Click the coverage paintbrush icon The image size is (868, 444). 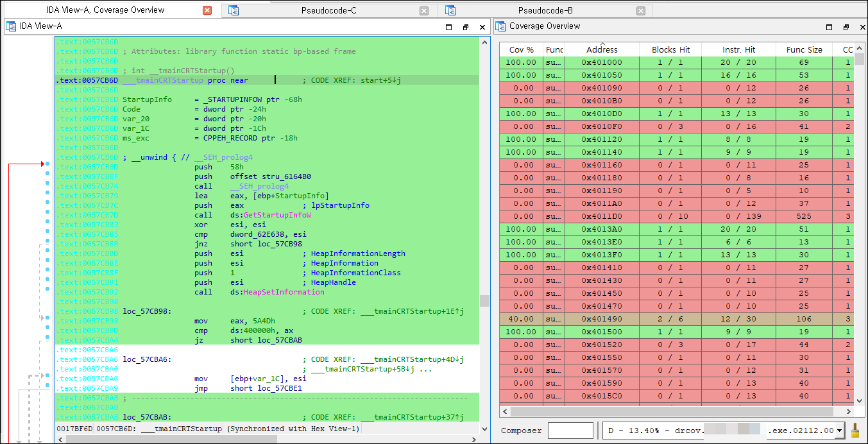click(855, 431)
